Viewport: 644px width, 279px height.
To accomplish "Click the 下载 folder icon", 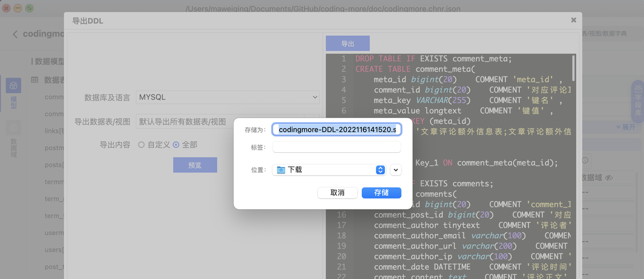I will 281,170.
